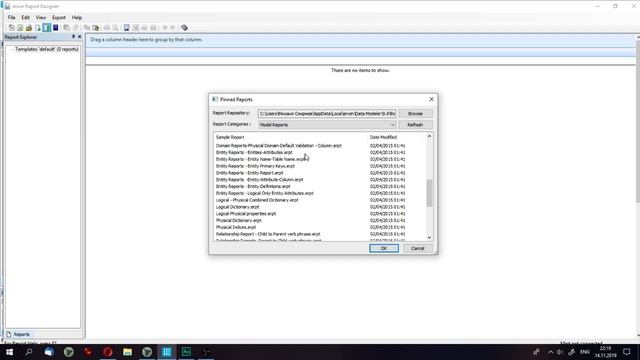Image resolution: width=640 pixels, height=360 pixels.
Task: Click the taskbar clock showing 22:19
Action: (605, 352)
